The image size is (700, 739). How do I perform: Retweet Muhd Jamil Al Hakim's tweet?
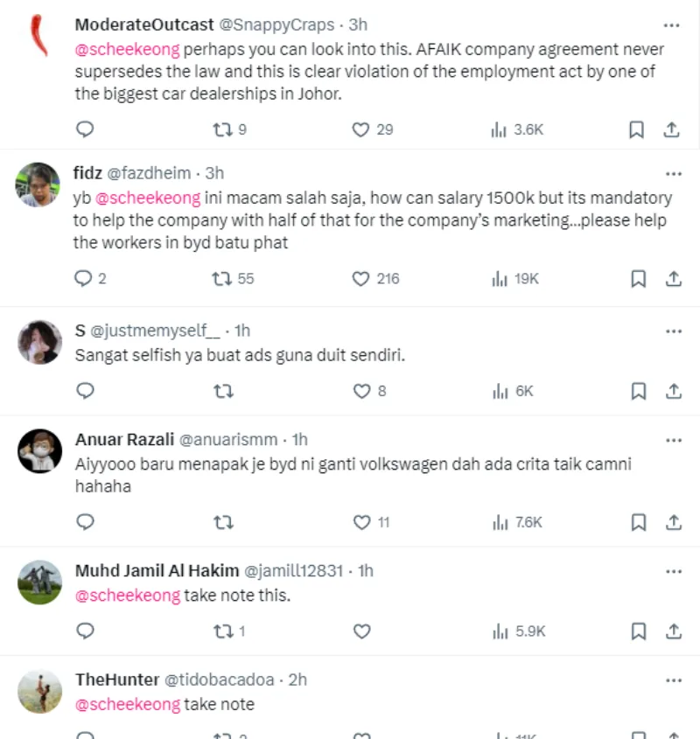coord(224,631)
